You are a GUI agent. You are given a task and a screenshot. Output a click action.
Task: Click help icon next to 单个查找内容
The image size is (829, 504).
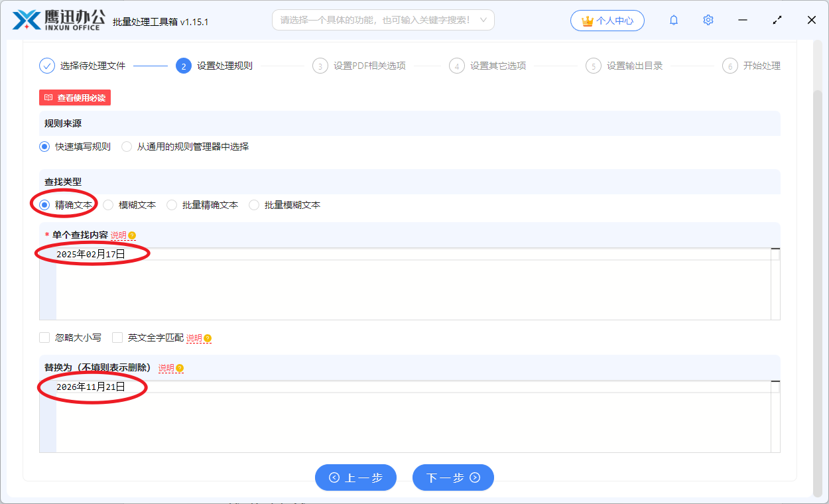point(132,235)
